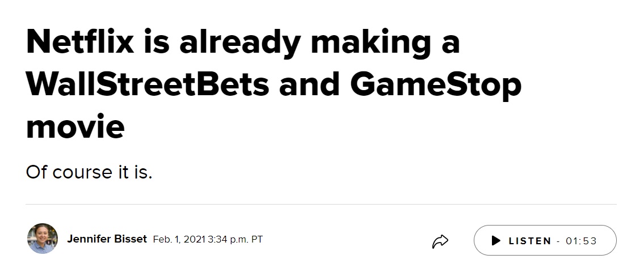Click the word movie in headline
This screenshot has height=272, width=644.
(x=75, y=127)
